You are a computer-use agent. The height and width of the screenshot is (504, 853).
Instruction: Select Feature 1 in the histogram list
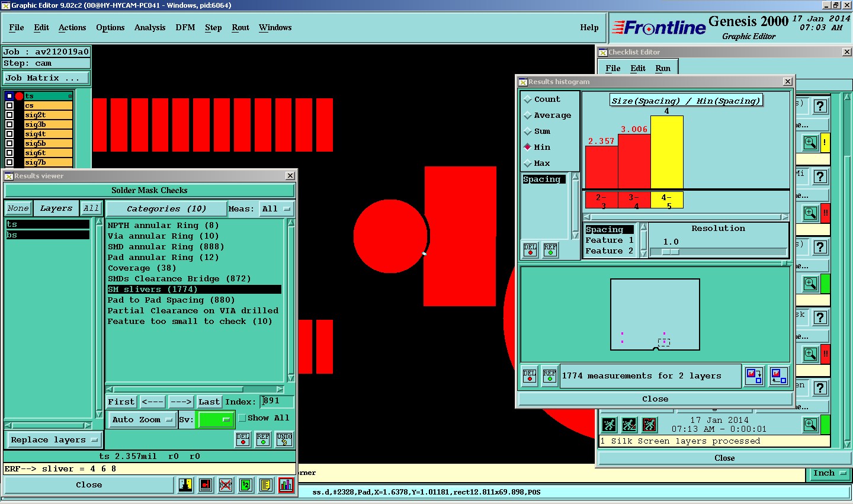[610, 240]
